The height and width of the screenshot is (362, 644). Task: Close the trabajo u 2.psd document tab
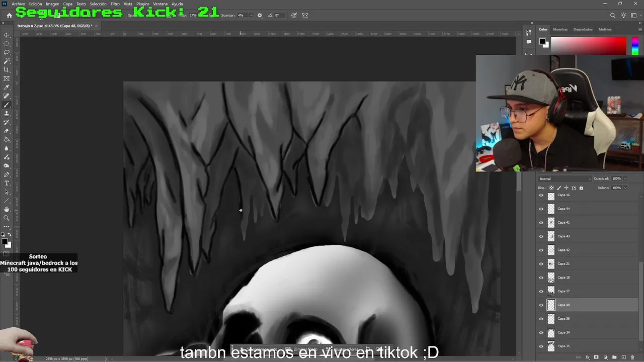96,26
